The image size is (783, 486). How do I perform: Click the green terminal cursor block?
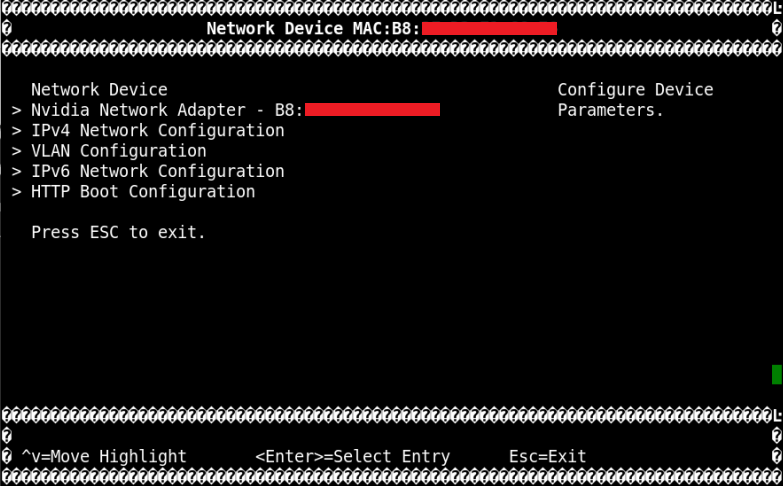(x=776, y=374)
